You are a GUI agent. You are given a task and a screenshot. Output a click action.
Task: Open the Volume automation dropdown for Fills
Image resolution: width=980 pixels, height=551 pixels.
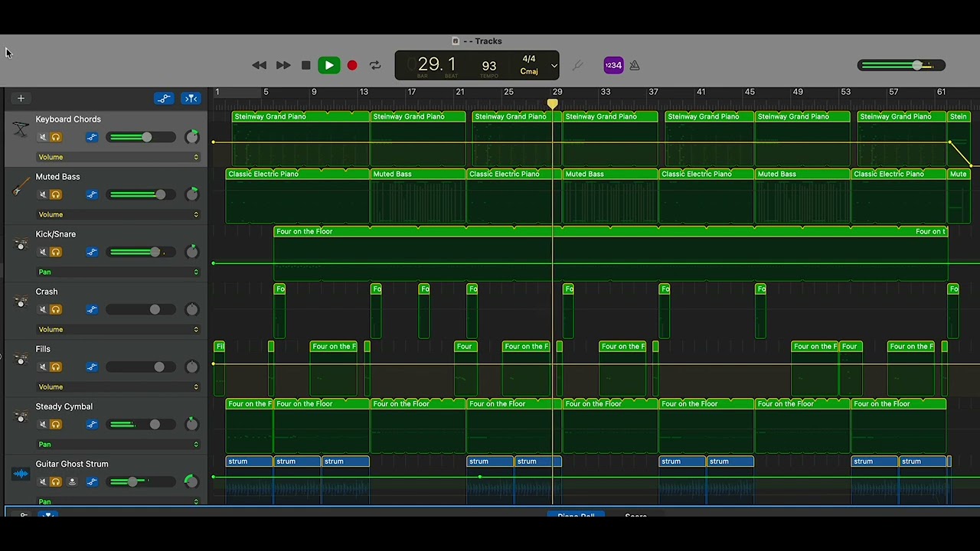[x=119, y=386]
